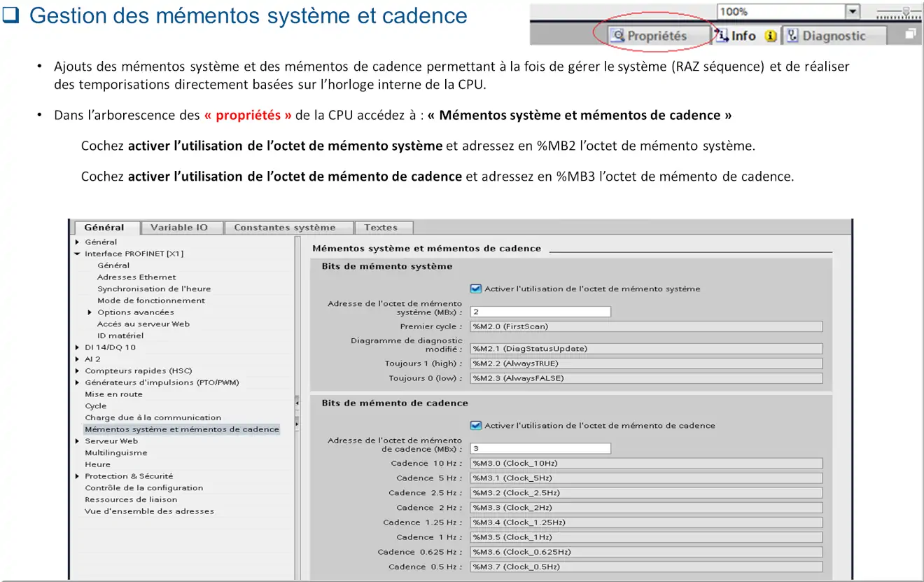Open the 100% zoom dropdown
The width and height of the screenshot is (924, 582).
pos(852,11)
